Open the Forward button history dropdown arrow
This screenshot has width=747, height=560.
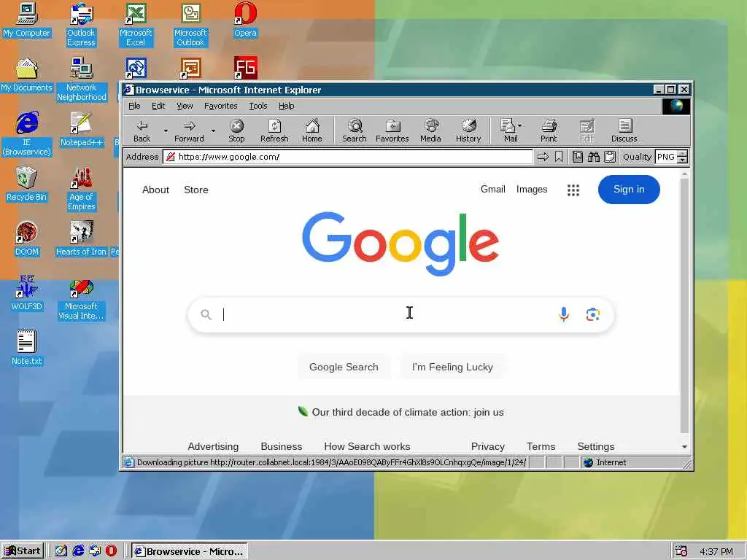(213, 131)
